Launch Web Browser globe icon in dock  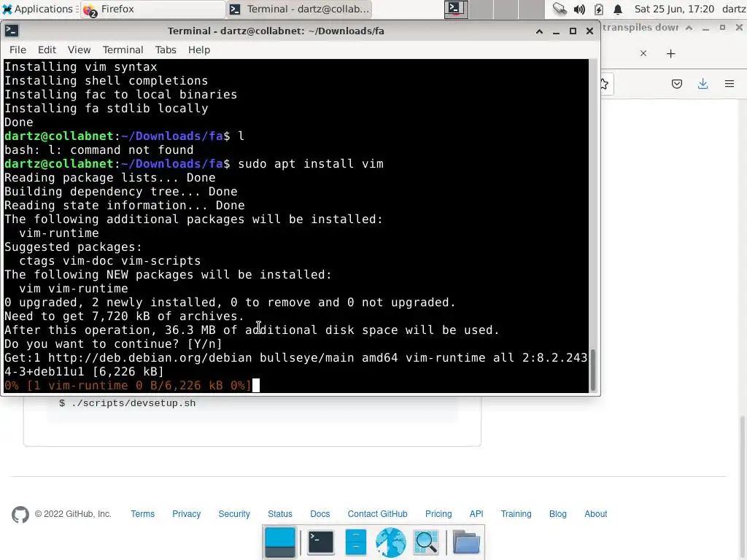(391, 542)
